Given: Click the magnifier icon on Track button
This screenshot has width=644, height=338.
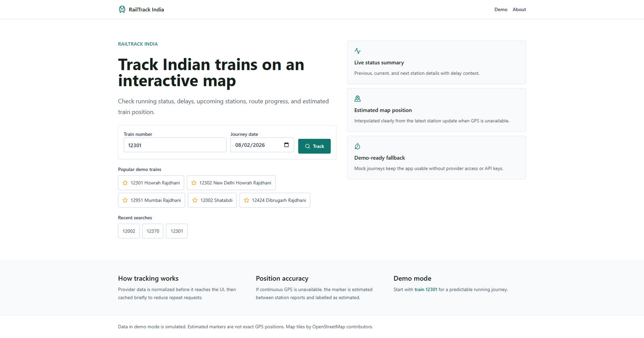Looking at the screenshot, I should 308,146.
